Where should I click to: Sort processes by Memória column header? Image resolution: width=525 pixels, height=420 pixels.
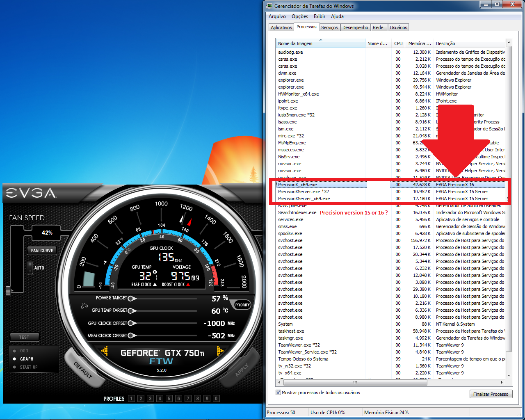click(419, 43)
